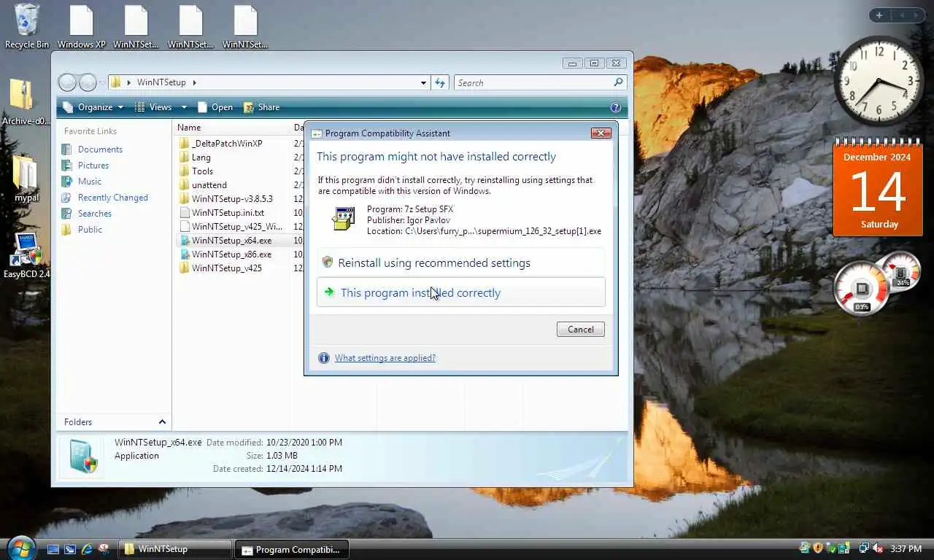Viewport: 934px width, 560px height.
Task: Select the Windows XP desktop file icon
Action: (81, 26)
